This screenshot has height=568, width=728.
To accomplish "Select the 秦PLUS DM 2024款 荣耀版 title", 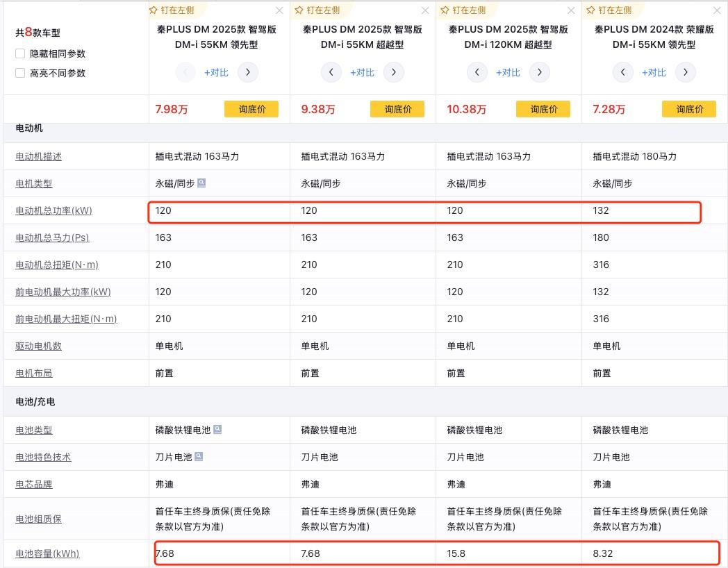I will pos(654,37).
